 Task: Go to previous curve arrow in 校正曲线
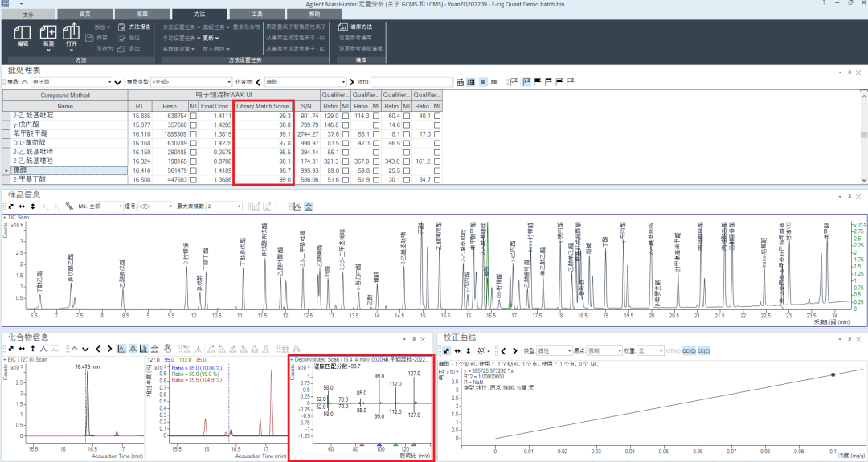point(503,351)
